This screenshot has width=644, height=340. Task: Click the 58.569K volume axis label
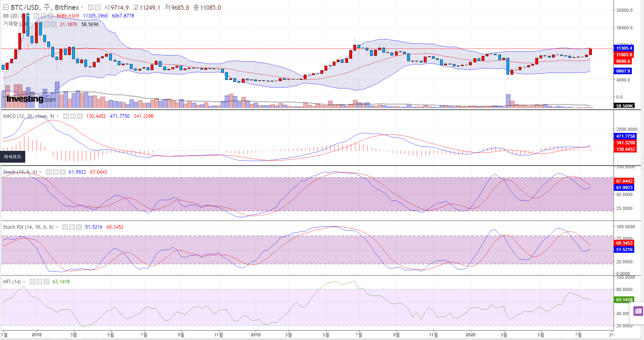[x=624, y=106]
